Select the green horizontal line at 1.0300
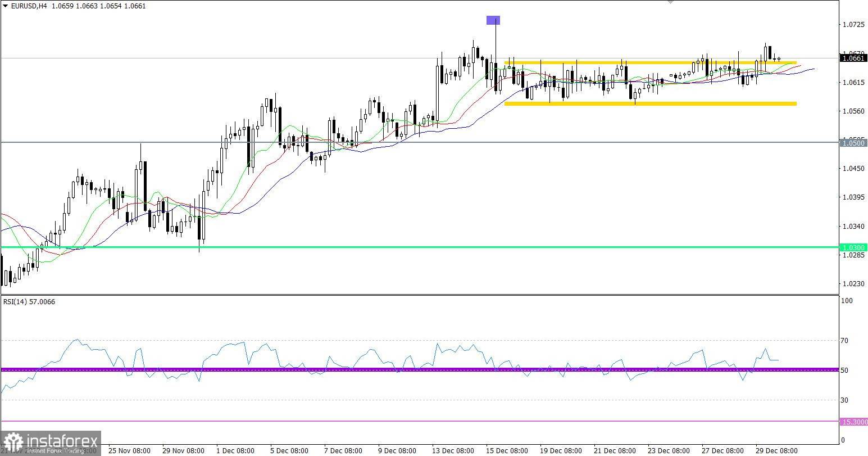Image resolution: width=868 pixels, height=456 pixels. [x=419, y=247]
